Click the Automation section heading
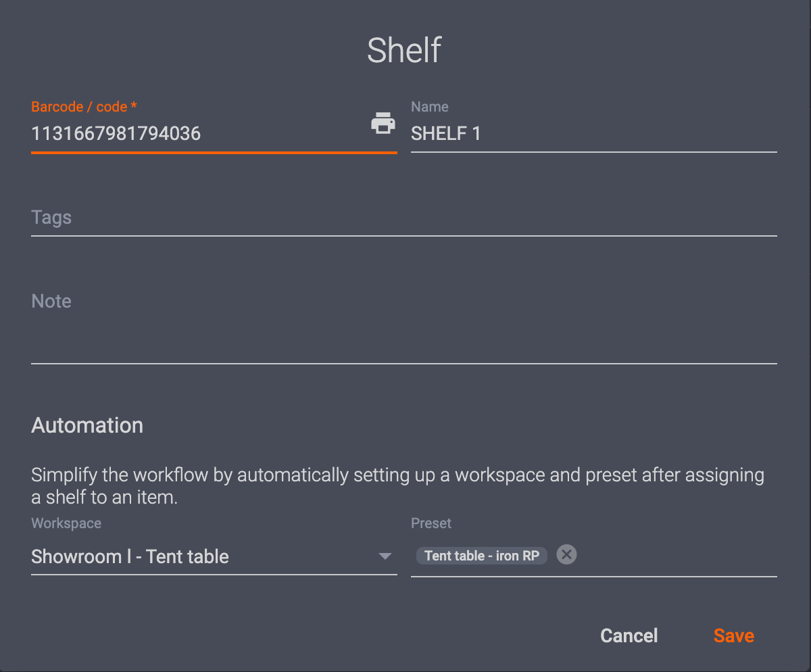Image resolution: width=811 pixels, height=672 pixels. (87, 425)
